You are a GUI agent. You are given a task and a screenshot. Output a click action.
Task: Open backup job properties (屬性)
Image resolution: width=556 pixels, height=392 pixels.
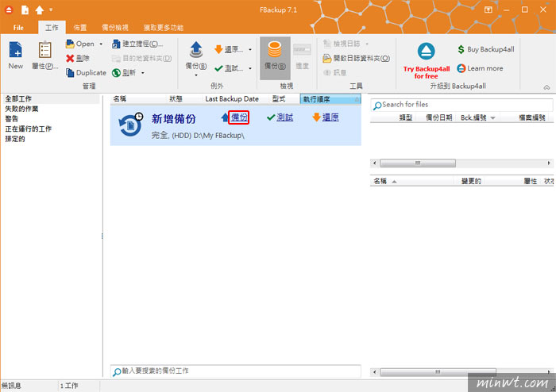click(x=44, y=56)
